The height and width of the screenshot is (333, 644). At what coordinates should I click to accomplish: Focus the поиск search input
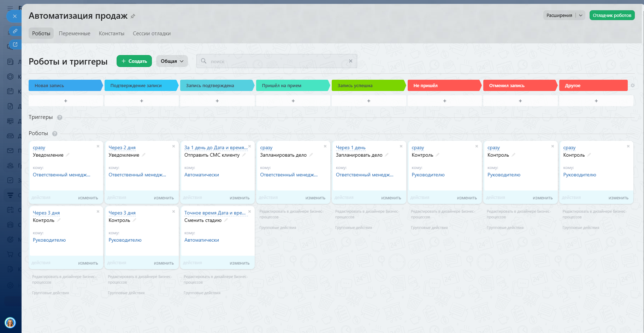[277, 61]
